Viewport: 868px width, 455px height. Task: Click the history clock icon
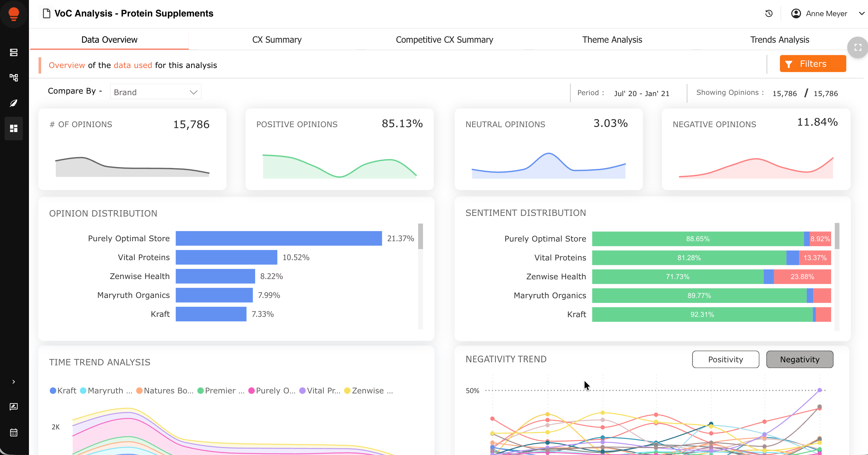[x=769, y=13]
